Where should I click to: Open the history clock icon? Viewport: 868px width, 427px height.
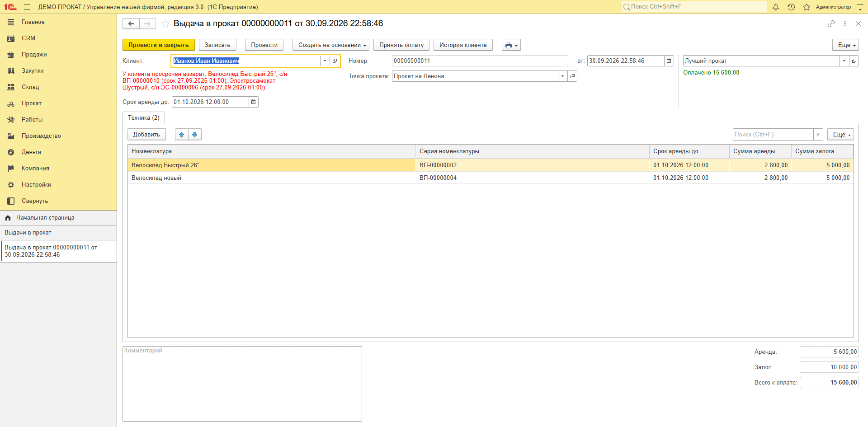(x=791, y=7)
